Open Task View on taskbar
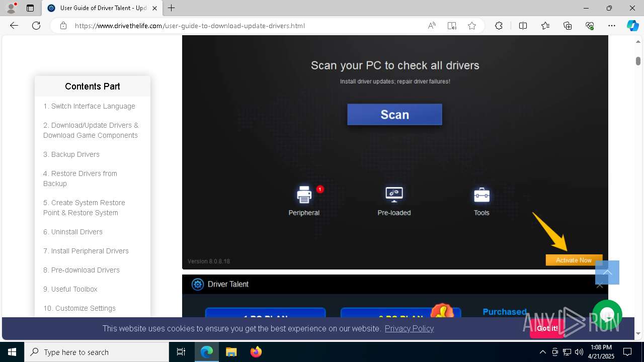 (x=181, y=352)
